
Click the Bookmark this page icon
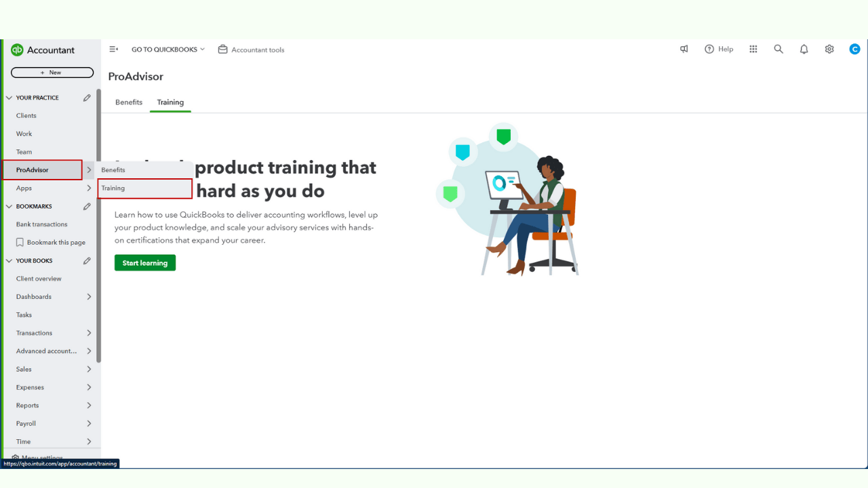pos(20,242)
